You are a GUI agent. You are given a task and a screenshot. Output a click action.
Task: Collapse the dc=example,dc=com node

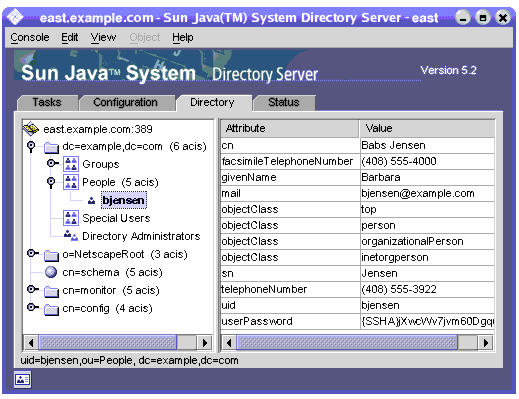pos(31,146)
